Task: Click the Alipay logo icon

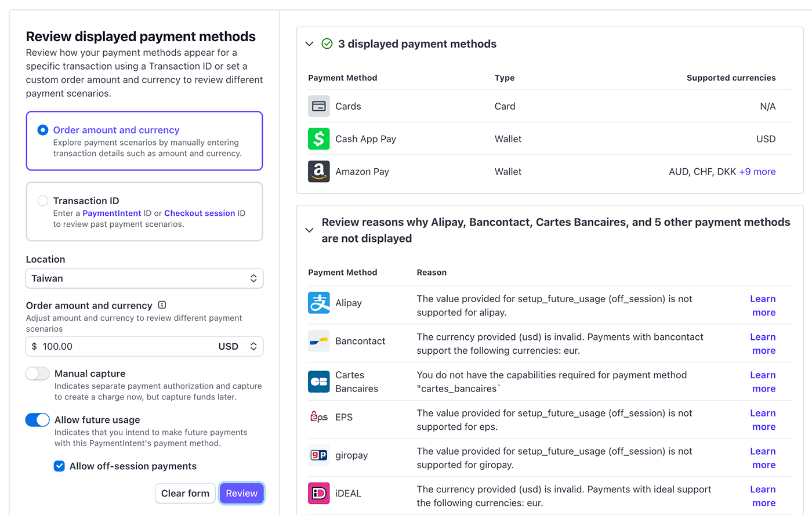Action: (319, 303)
